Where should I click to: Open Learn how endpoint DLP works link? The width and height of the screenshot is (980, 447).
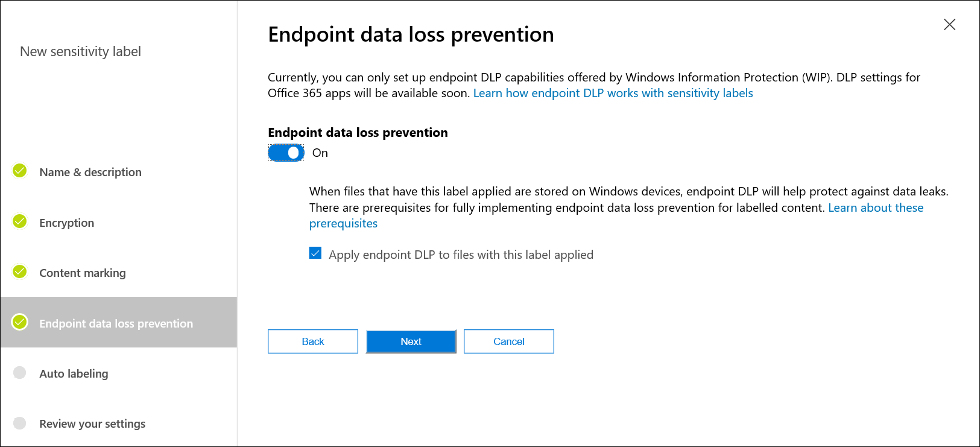point(613,94)
